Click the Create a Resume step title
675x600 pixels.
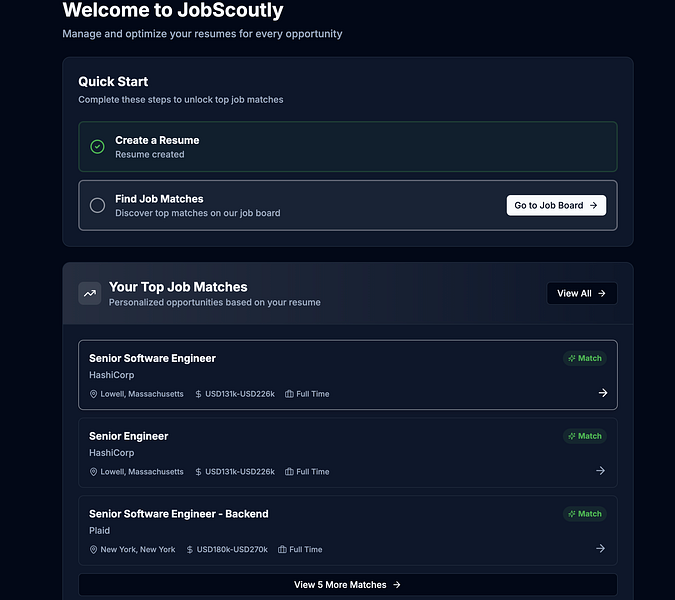[157, 140]
